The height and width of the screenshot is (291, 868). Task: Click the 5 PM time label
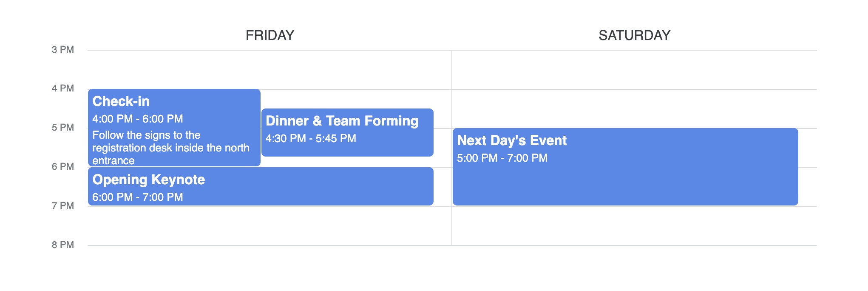[x=63, y=128]
